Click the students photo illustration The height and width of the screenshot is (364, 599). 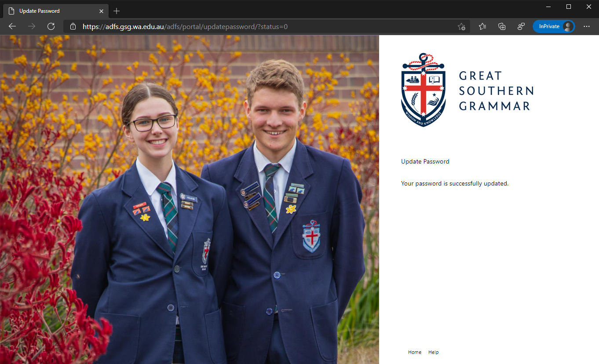pos(190,200)
